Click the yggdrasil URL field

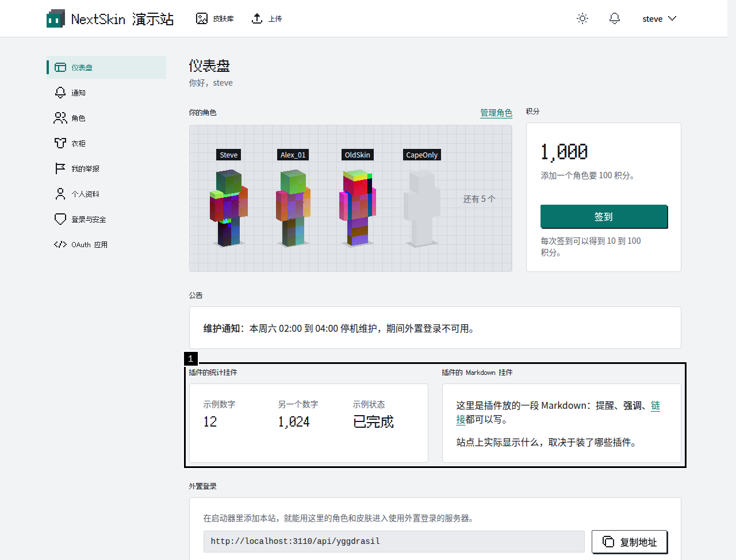(x=394, y=542)
